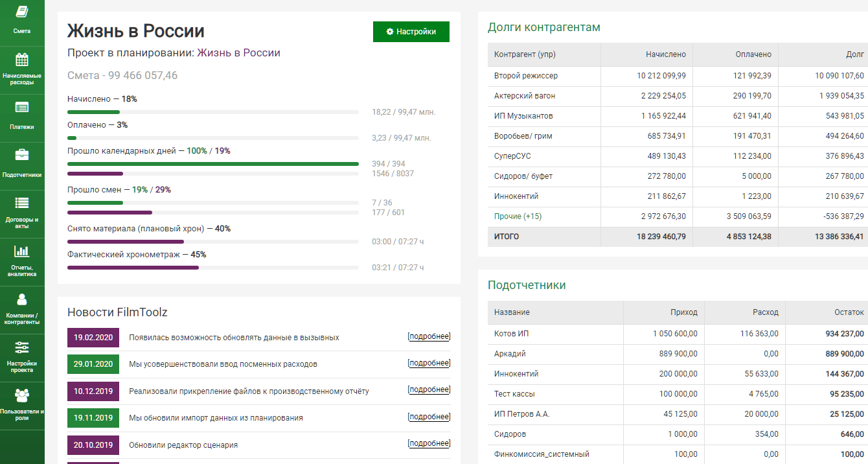Screen dimensions: 868x464
Task: Open подробнее link for 19.02.2020 news
Action: click(429, 336)
